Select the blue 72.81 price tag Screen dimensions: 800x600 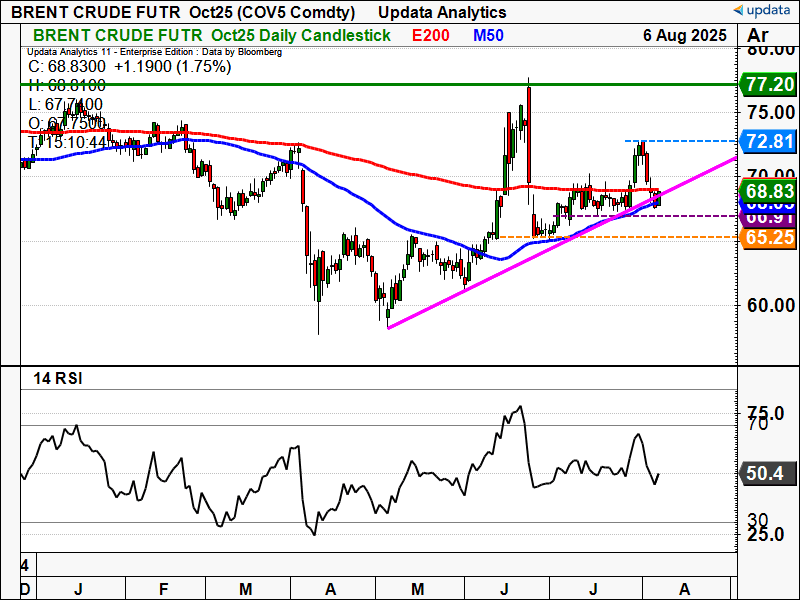click(x=768, y=141)
